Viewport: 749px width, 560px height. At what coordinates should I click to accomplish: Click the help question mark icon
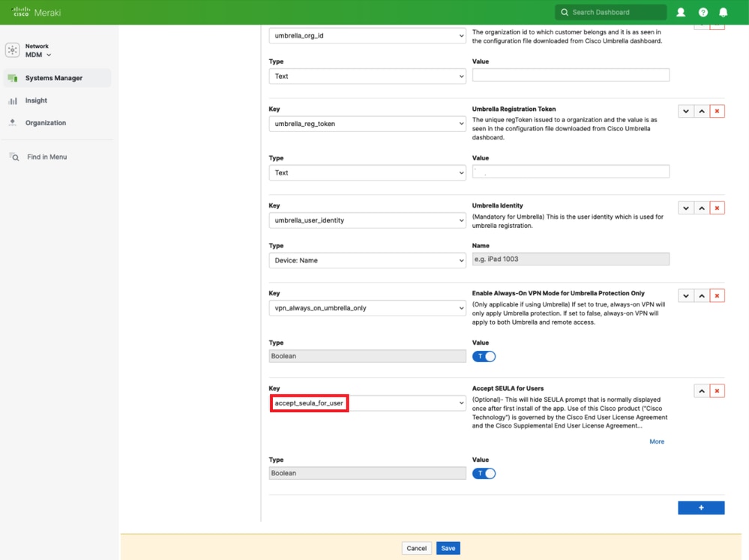point(703,12)
